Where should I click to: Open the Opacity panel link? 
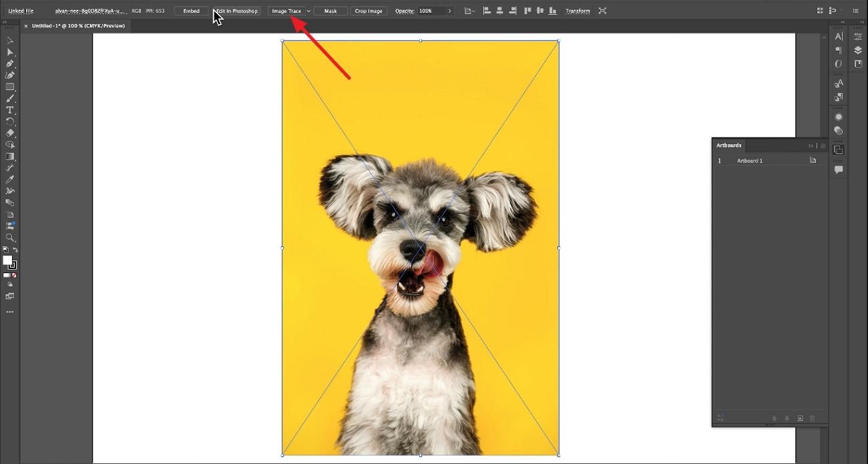(405, 11)
